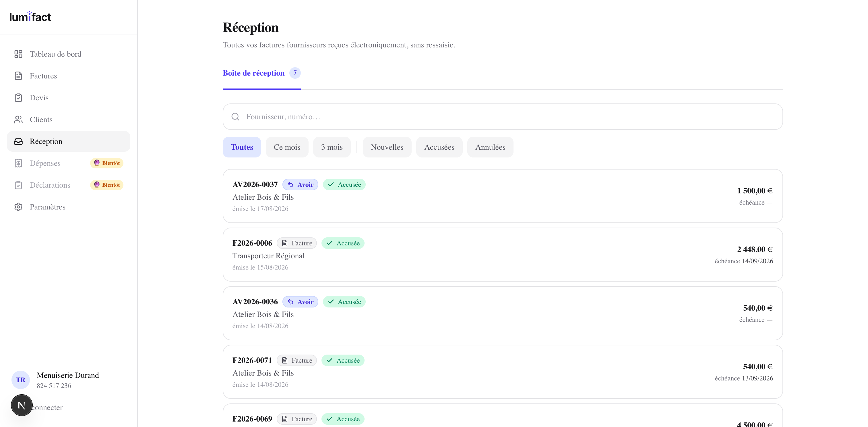Click the Avoir badge on AV2026-0036
Image resolution: width=868 pixels, height=427 pixels.
[x=300, y=302]
